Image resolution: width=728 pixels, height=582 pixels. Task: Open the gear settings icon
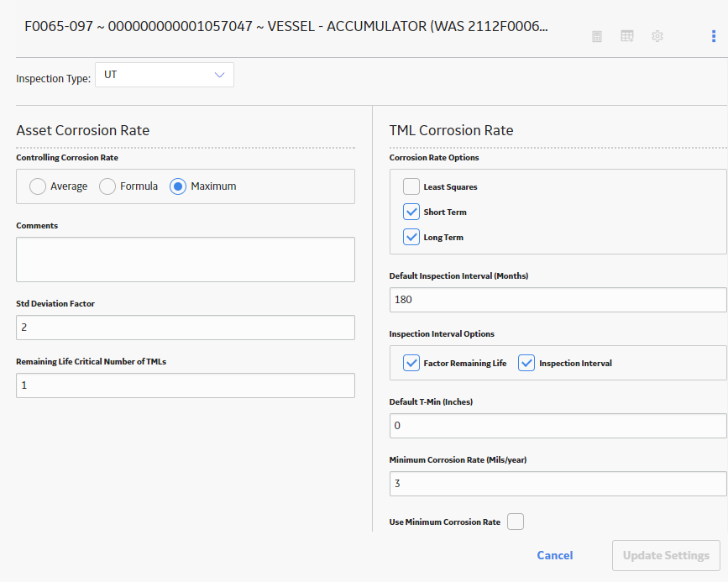pos(657,36)
